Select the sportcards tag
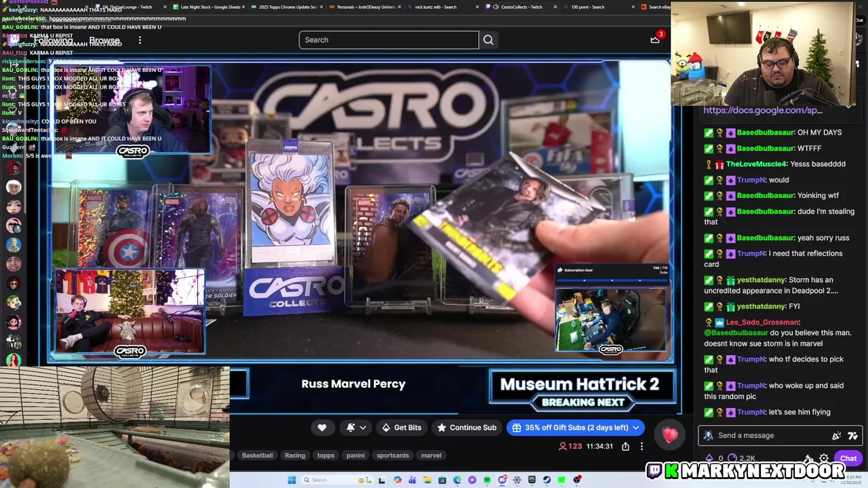The height and width of the screenshot is (488, 868). (x=393, y=455)
